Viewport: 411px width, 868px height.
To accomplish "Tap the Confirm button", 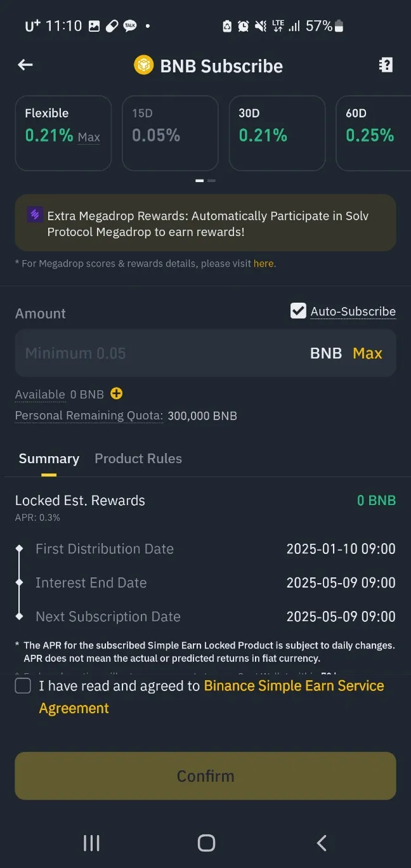I will 205,775.
